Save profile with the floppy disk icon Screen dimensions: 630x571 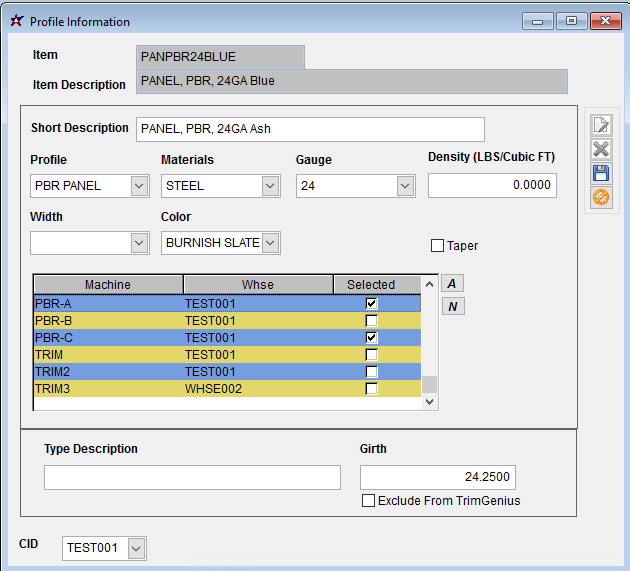click(601, 173)
